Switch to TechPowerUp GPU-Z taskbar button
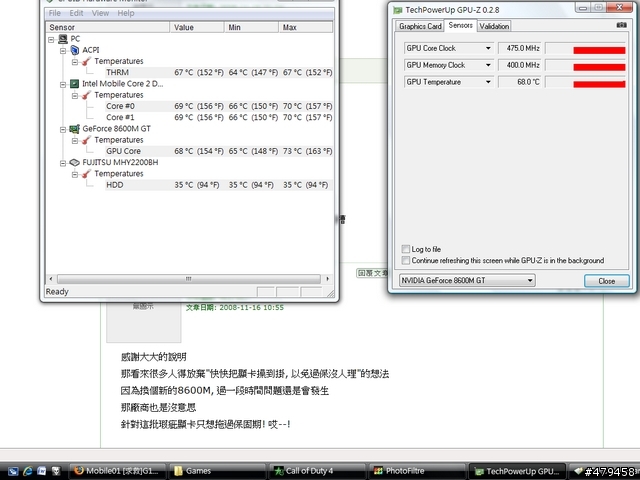 pos(517,471)
